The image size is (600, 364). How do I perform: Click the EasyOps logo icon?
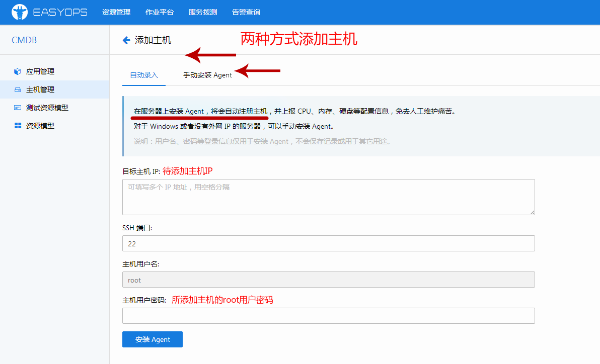point(19,12)
